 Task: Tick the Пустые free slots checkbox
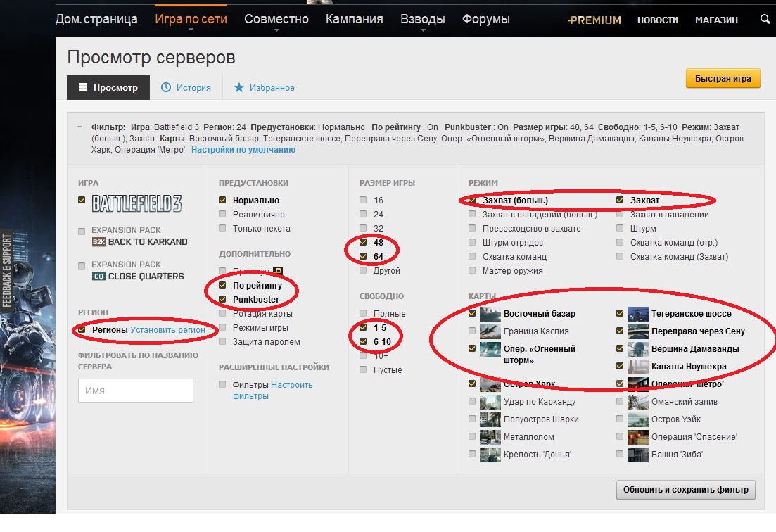[x=363, y=369]
